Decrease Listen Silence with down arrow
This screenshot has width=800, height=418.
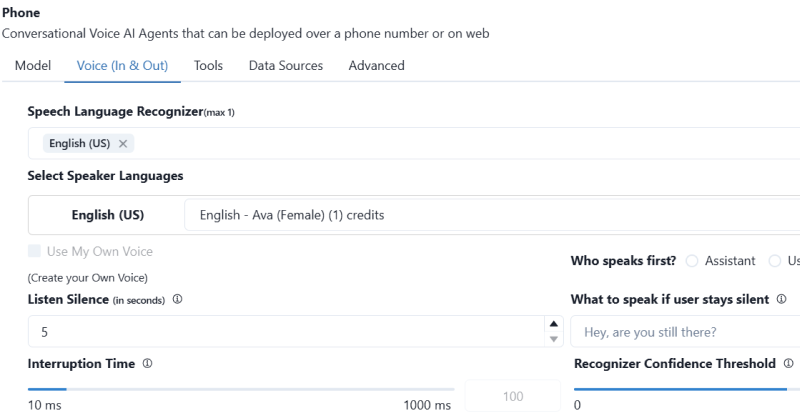point(554,338)
